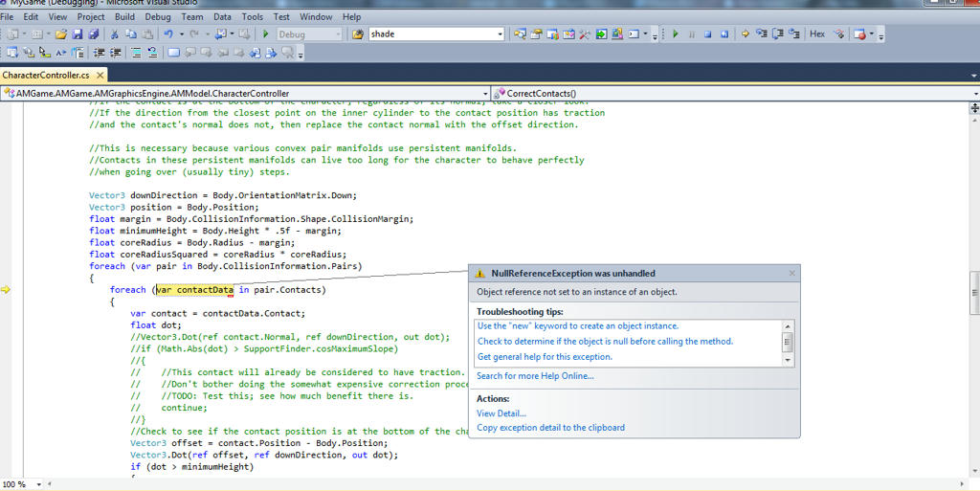Open the debug toolbar overflow options arrow
Viewport: 980px width, 491px height.
tap(881, 36)
